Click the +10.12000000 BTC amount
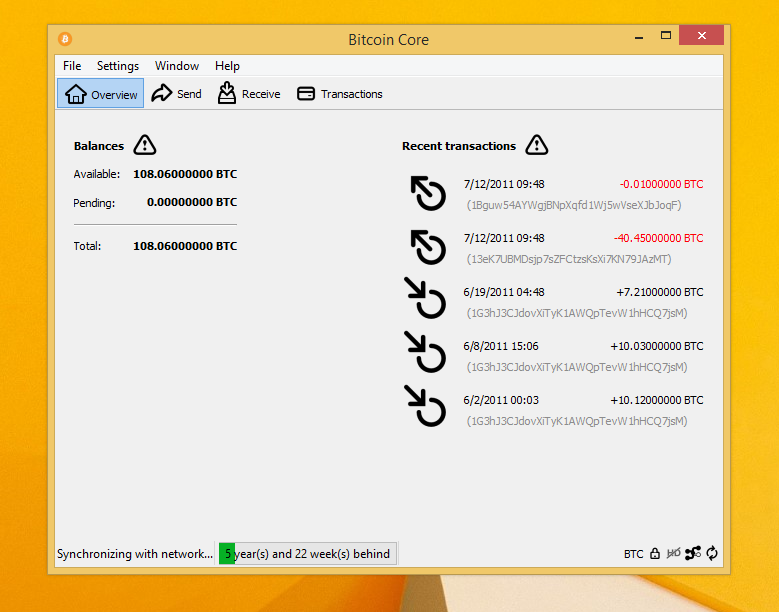Image resolution: width=779 pixels, height=612 pixels. [657, 400]
